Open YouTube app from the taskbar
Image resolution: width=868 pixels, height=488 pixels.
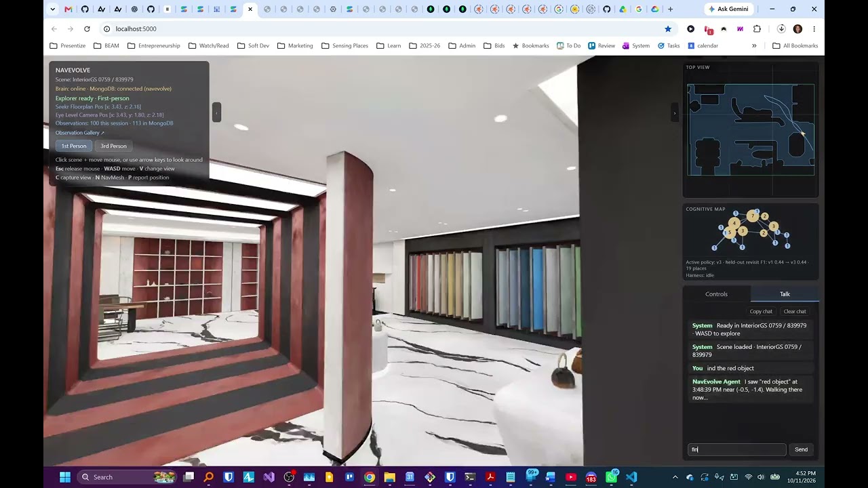571,477
